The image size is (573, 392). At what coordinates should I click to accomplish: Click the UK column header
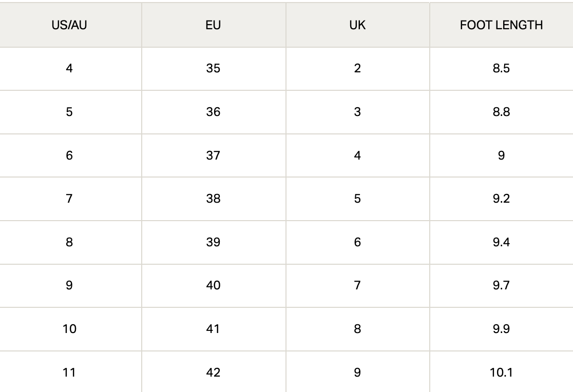(x=357, y=25)
